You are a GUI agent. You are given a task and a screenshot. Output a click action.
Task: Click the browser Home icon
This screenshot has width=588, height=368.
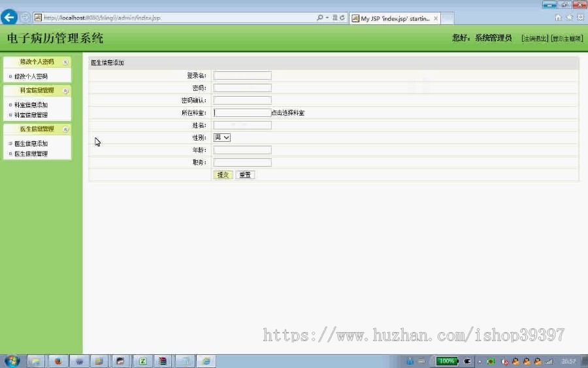pos(558,18)
